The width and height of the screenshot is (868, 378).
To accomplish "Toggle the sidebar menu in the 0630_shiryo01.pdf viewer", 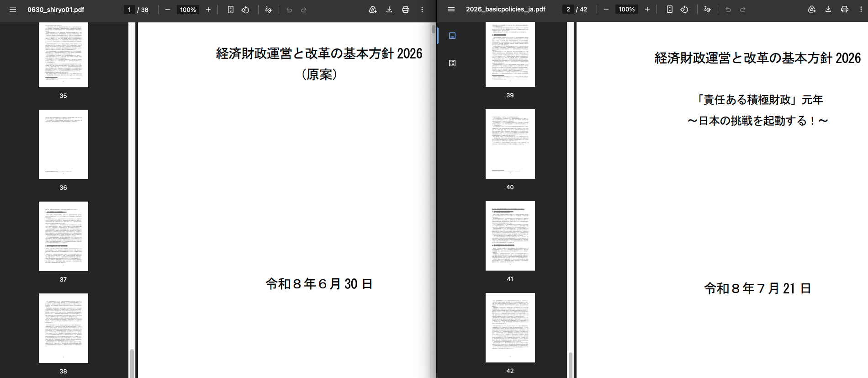I will [13, 10].
